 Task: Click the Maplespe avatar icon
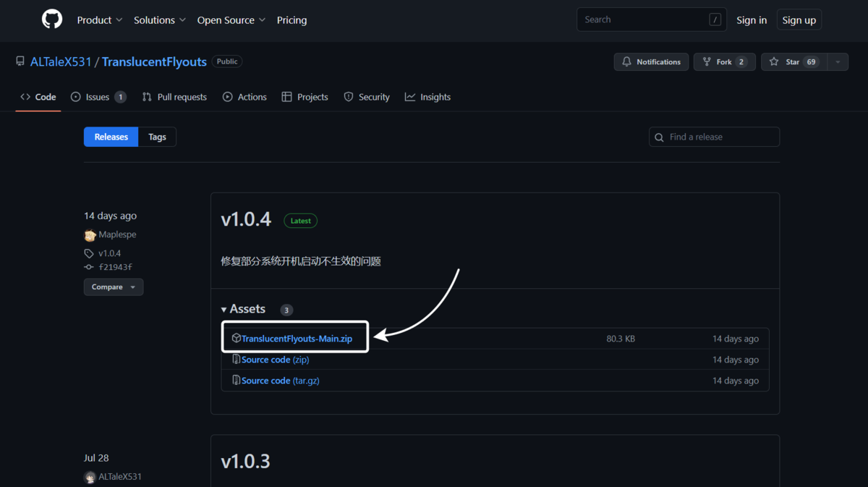tap(90, 235)
